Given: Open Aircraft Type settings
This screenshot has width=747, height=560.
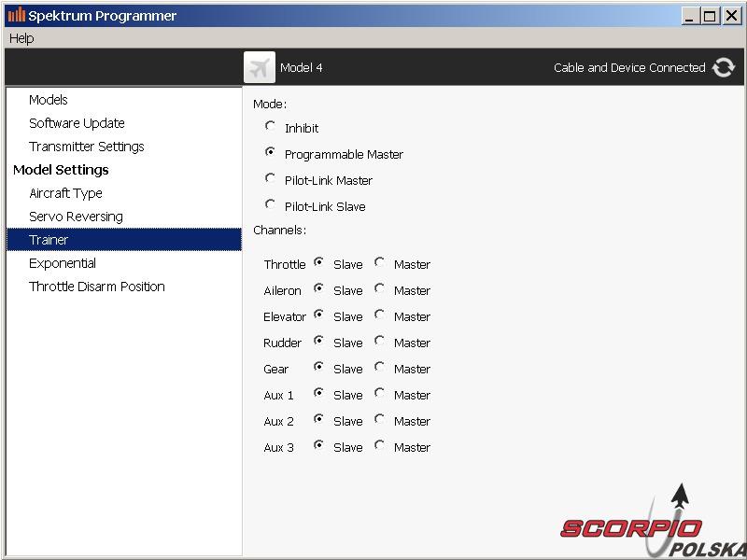Looking at the screenshot, I should point(65,193).
